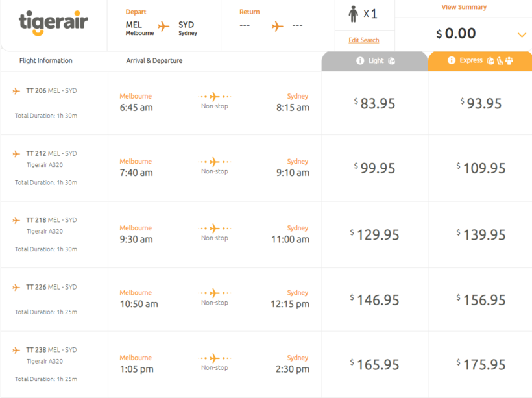Screen dimensions: 532x398
Task: Open the View Summary panel
Action: point(463,8)
